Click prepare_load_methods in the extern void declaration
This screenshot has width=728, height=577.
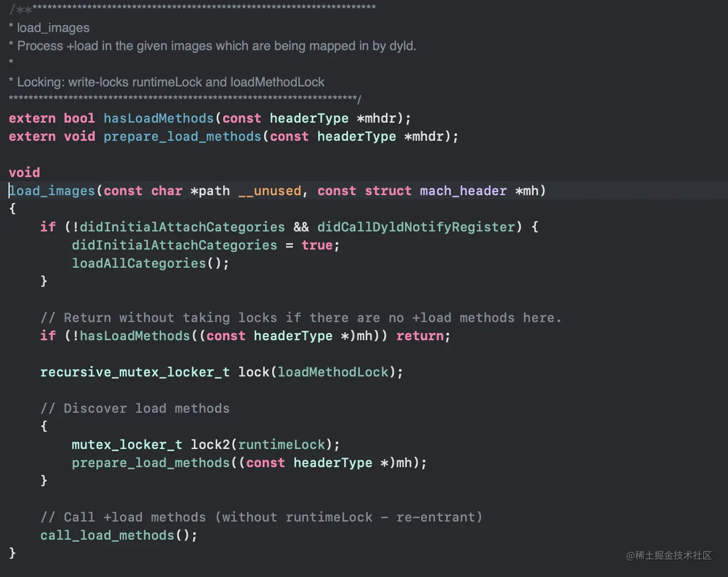tap(183, 137)
